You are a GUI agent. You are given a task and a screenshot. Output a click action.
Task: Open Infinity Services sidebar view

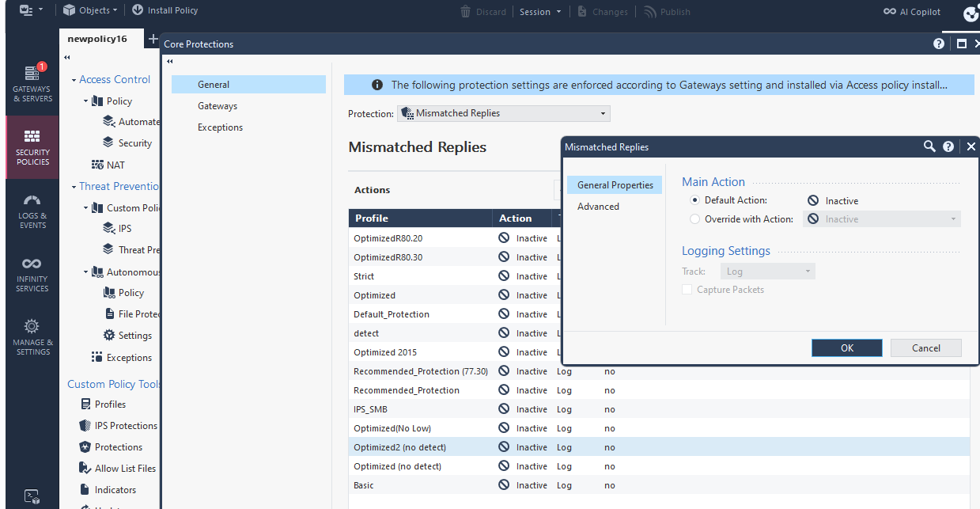coord(32,274)
